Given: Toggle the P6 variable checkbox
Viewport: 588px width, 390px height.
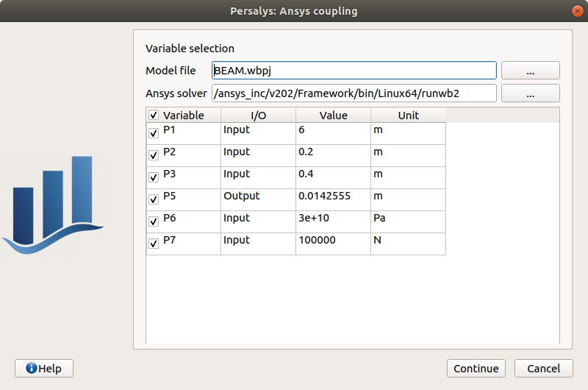Looking at the screenshot, I should click(154, 222).
